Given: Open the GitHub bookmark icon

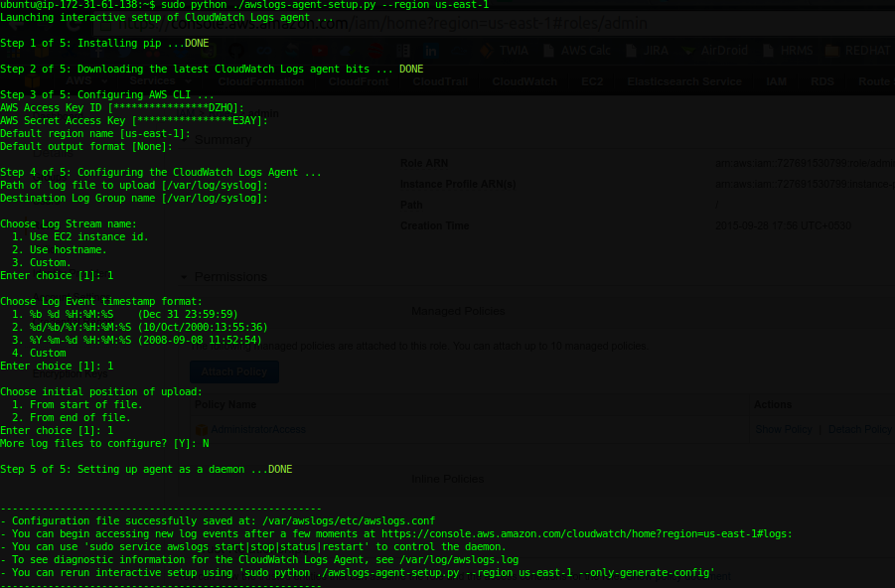Looking at the screenshot, I should pyautogui.click(x=236, y=51).
